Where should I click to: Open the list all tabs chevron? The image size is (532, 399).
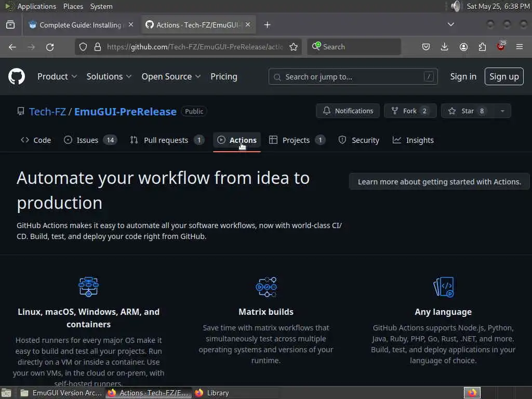click(x=450, y=25)
